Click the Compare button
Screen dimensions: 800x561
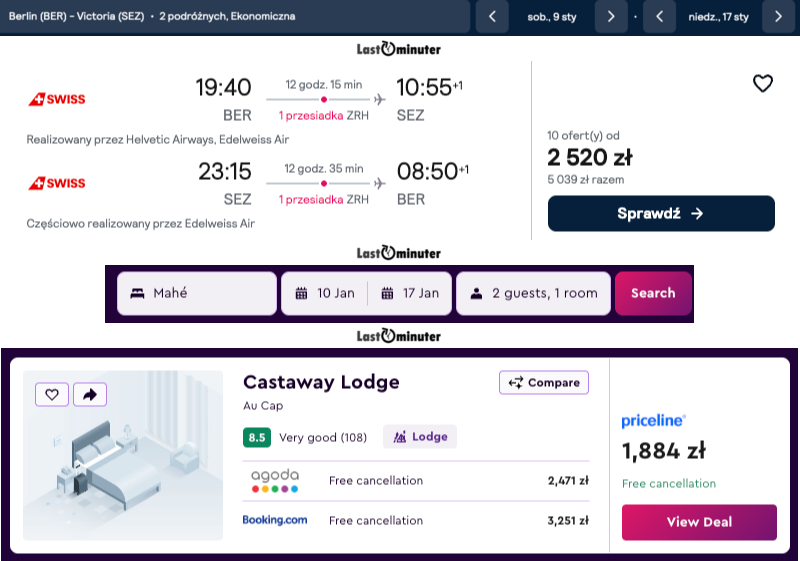[x=544, y=382]
